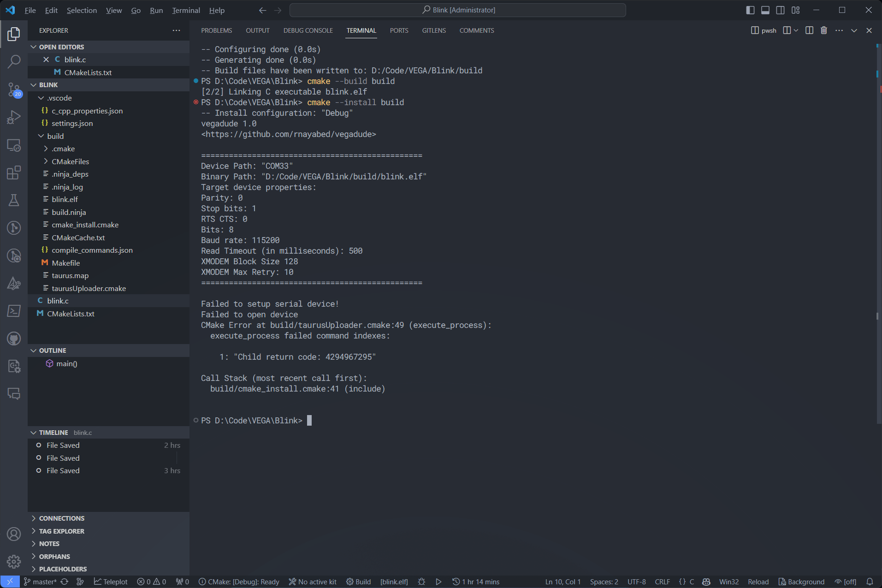Switch to the GitLens tab
Screen dimensions: 882x588
434,30
